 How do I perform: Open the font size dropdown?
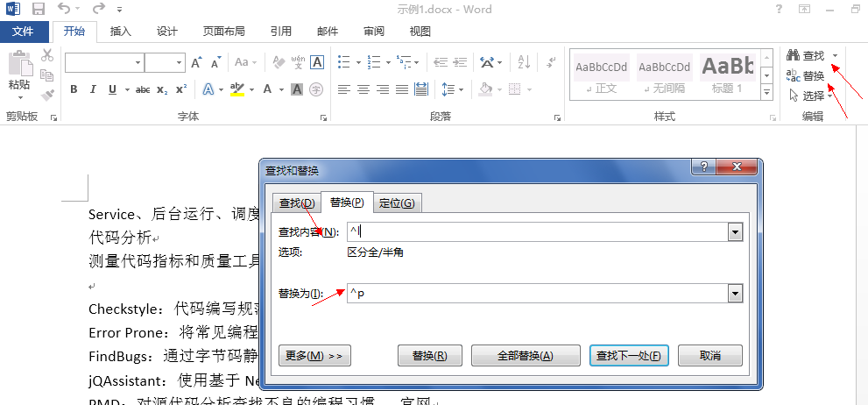point(179,63)
